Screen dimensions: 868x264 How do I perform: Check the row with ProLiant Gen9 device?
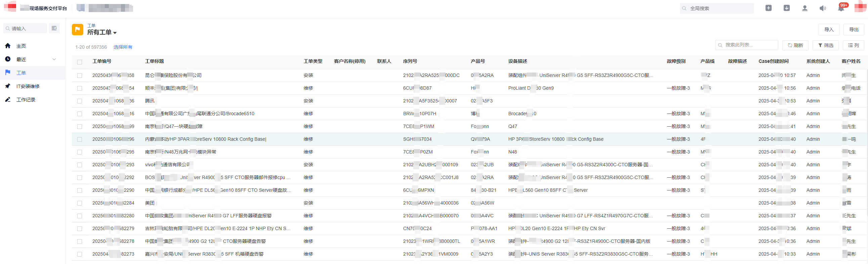(x=80, y=88)
